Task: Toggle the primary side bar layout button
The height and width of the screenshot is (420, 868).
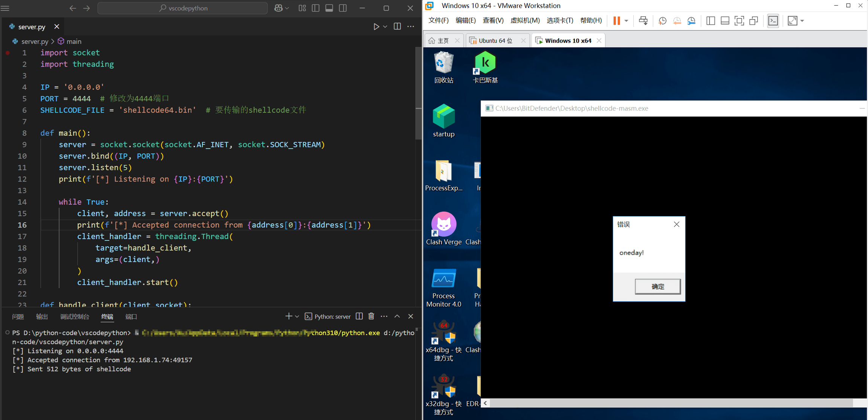Action: (x=316, y=8)
